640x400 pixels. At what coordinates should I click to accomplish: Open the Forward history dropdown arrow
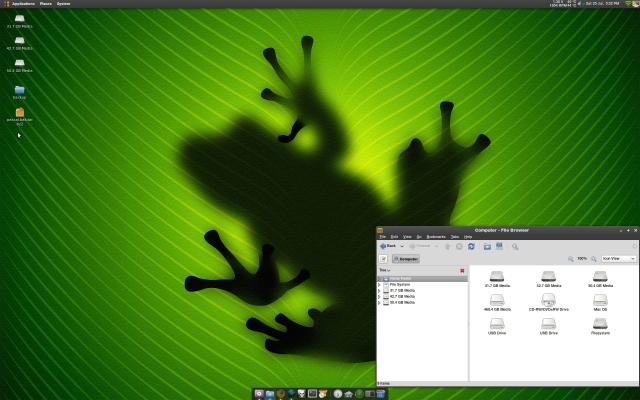pos(436,246)
